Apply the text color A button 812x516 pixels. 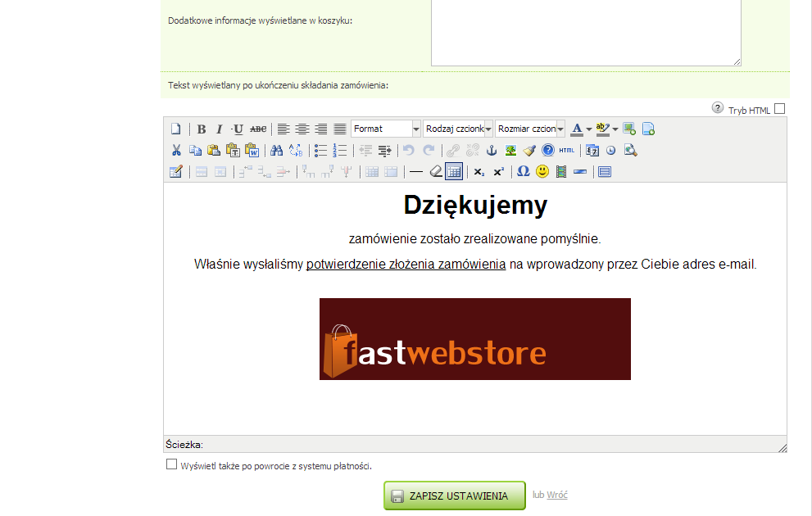tap(577, 129)
